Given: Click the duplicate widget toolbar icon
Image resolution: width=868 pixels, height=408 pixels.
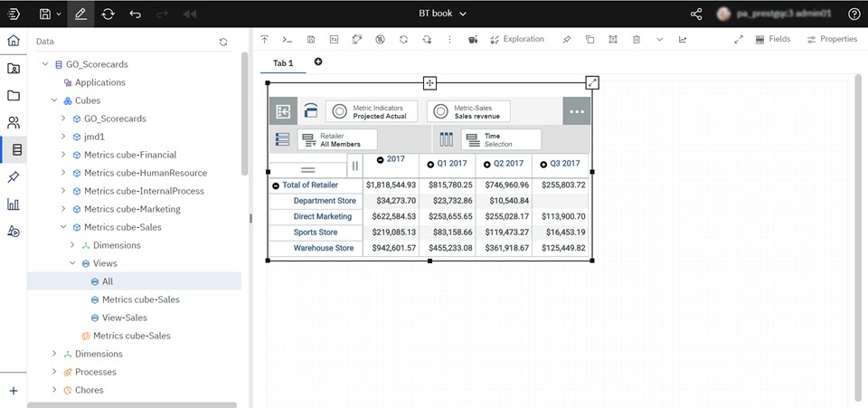Looking at the screenshot, I should 590,39.
